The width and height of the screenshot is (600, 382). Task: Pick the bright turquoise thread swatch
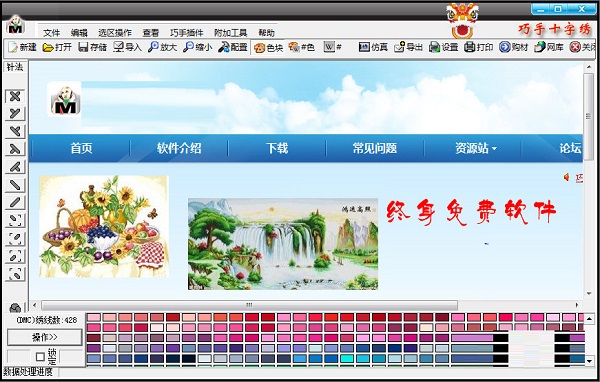click(347, 359)
